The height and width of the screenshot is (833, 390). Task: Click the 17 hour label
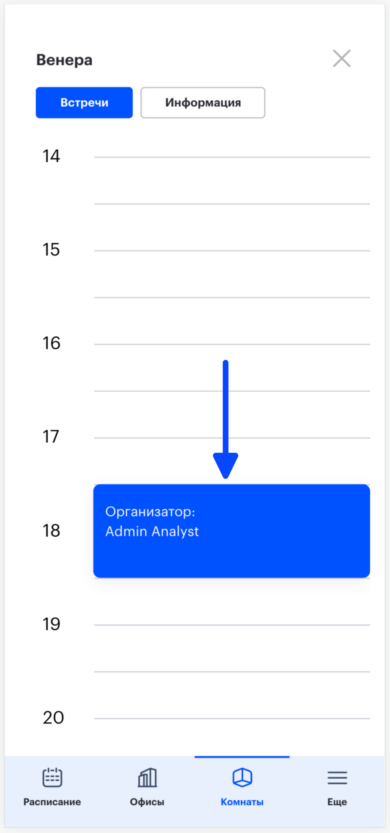[x=52, y=437]
